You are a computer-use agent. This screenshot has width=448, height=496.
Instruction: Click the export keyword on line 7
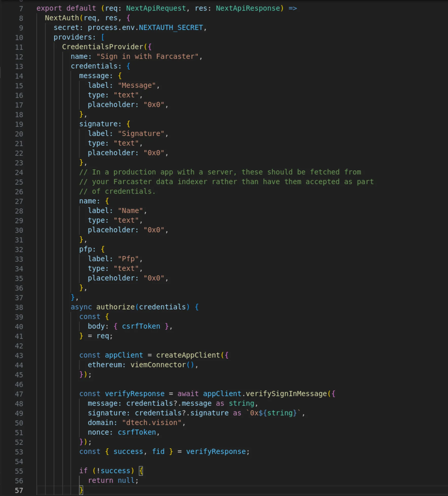click(x=49, y=8)
